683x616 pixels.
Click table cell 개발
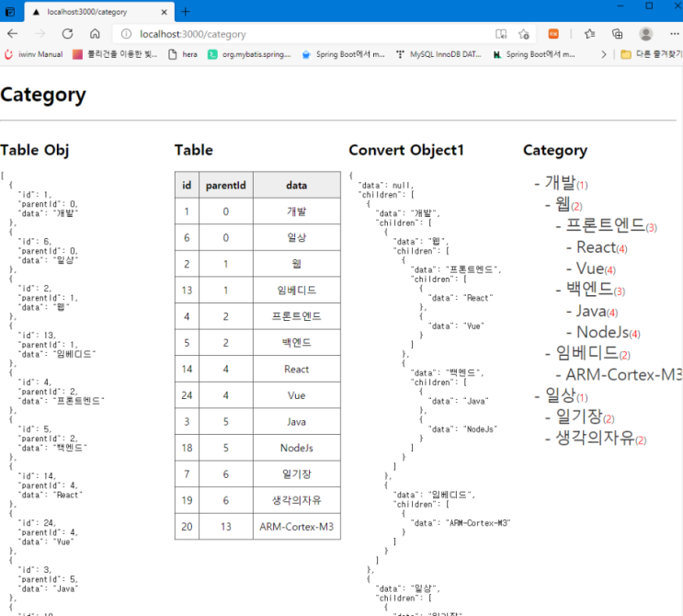click(x=297, y=211)
